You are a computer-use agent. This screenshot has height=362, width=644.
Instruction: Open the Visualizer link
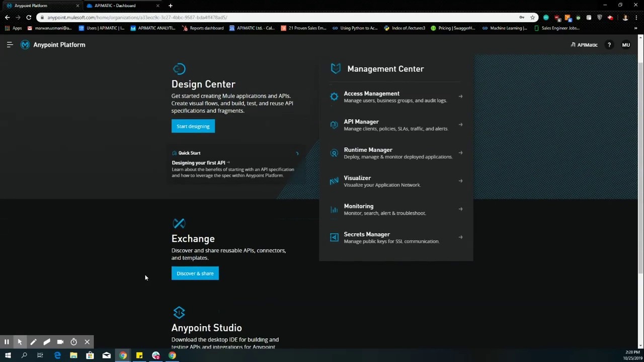click(357, 178)
